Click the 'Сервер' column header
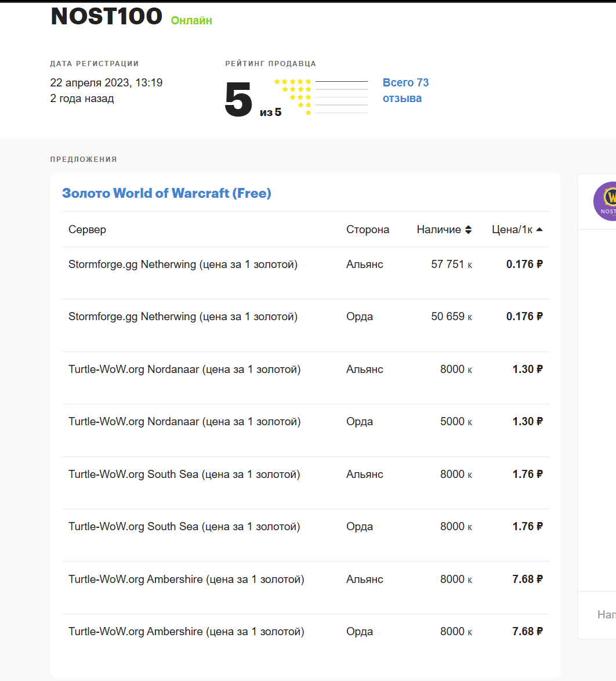This screenshot has height=681, width=616. (87, 229)
